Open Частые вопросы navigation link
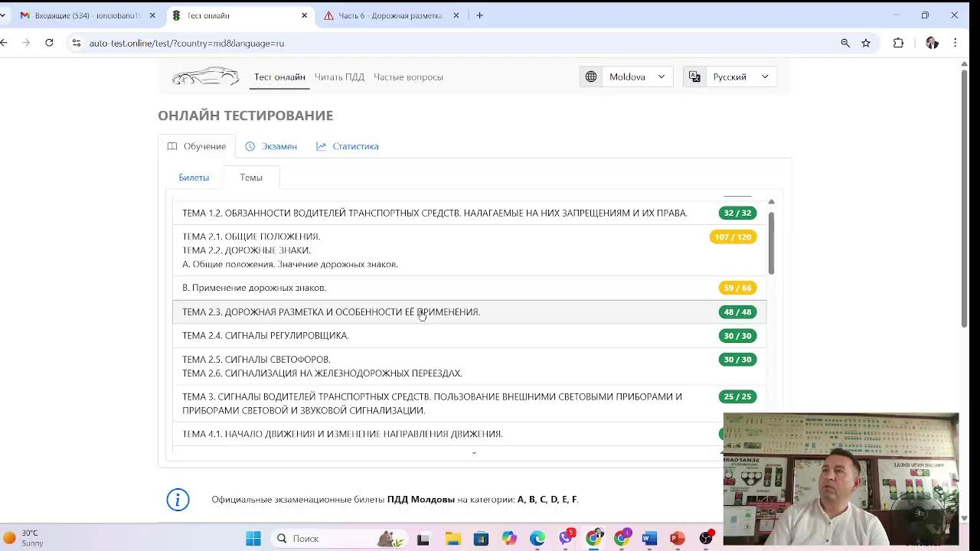The width and height of the screenshot is (980, 551). [408, 77]
